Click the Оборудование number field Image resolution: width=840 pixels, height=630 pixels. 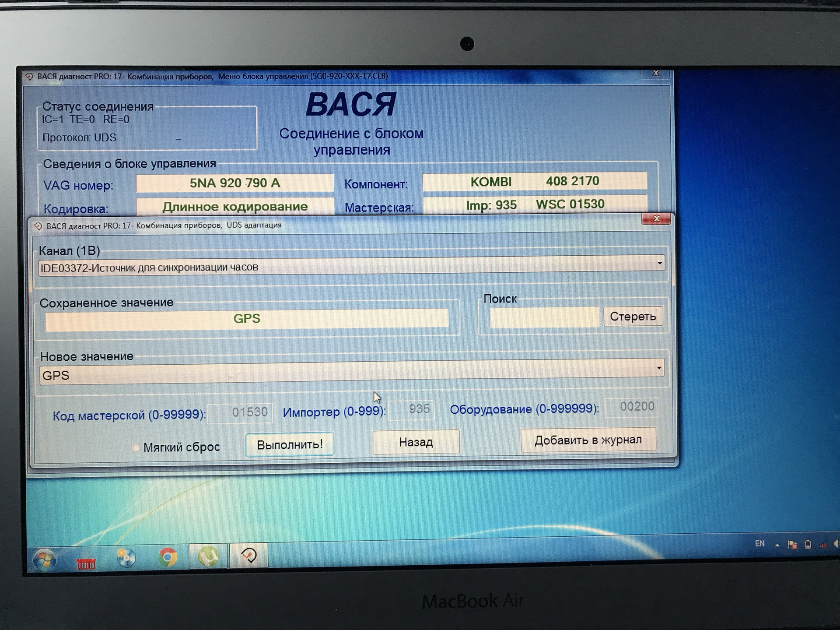[x=631, y=407]
